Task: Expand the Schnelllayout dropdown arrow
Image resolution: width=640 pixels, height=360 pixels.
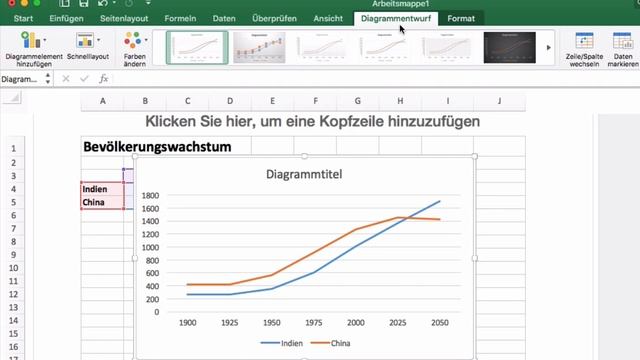Action: coord(98,40)
